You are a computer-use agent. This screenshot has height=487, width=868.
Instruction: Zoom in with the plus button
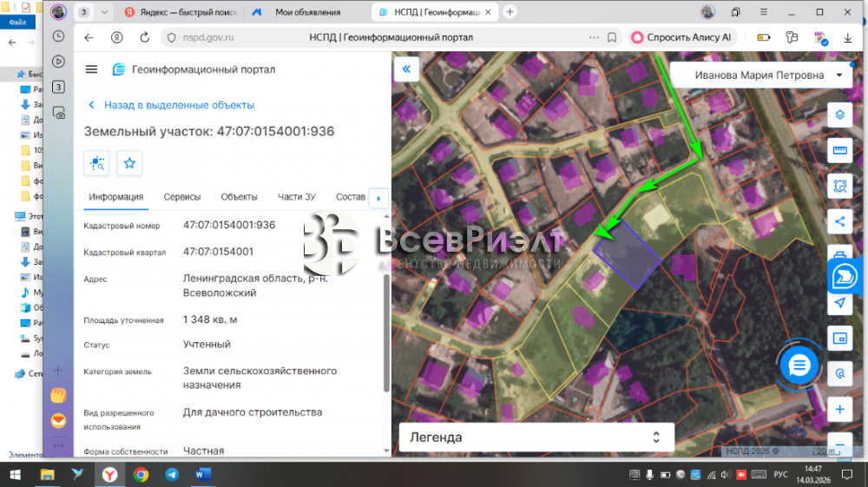pos(839,409)
